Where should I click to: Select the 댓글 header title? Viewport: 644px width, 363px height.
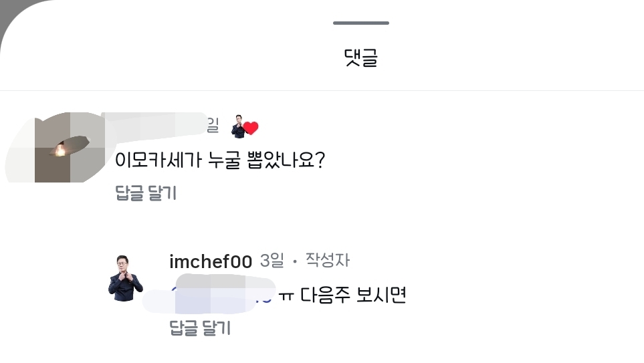[360, 57]
